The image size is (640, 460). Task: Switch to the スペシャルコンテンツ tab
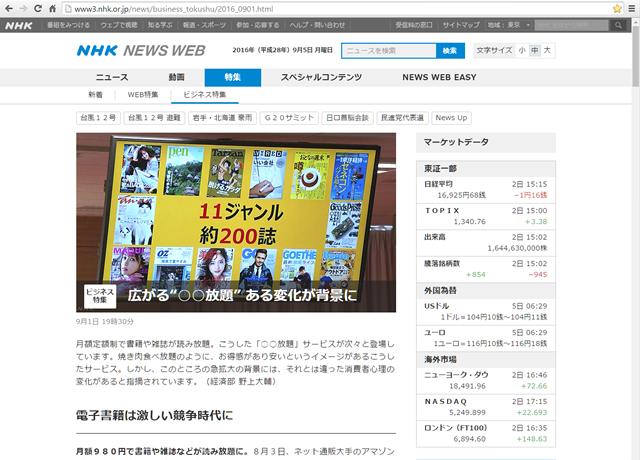click(x=320, y=77)
